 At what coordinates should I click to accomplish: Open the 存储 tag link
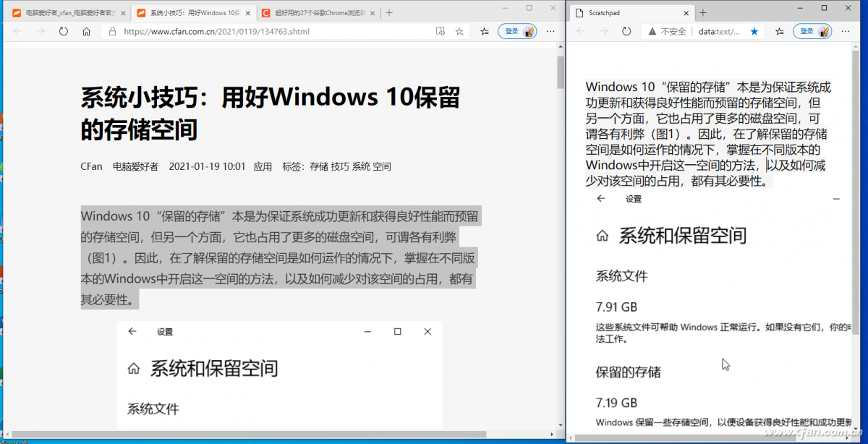[x=319, y=166]
